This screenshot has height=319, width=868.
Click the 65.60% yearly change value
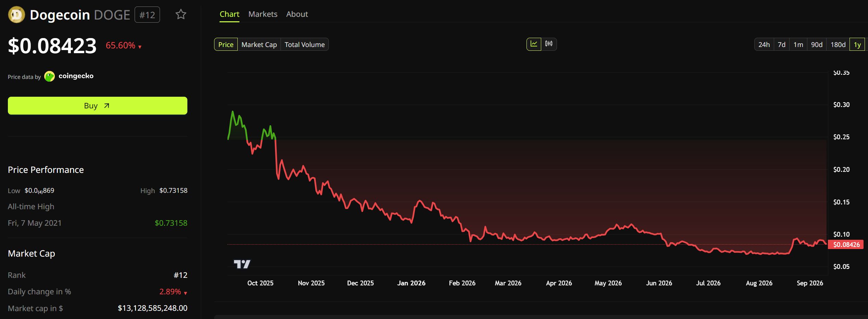coord(121,45)
